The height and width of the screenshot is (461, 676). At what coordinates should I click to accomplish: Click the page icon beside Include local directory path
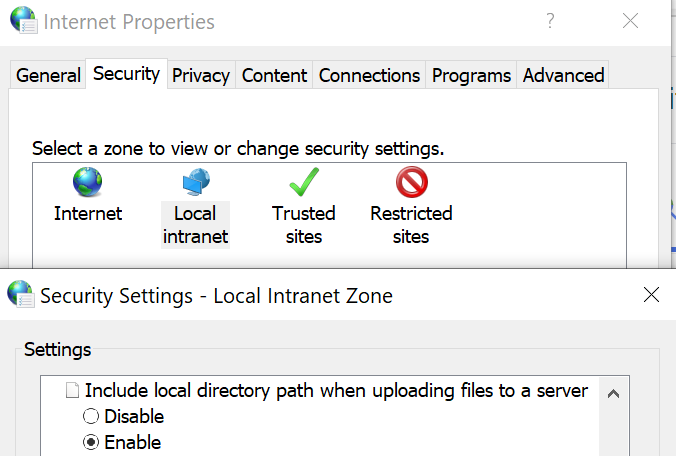pyautogui.click(x=71, y=391)
